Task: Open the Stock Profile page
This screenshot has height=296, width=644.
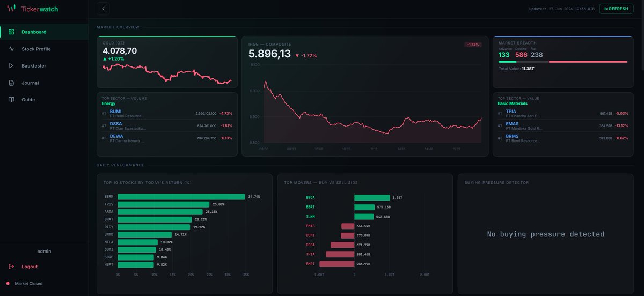Action: tap(44, 49)
